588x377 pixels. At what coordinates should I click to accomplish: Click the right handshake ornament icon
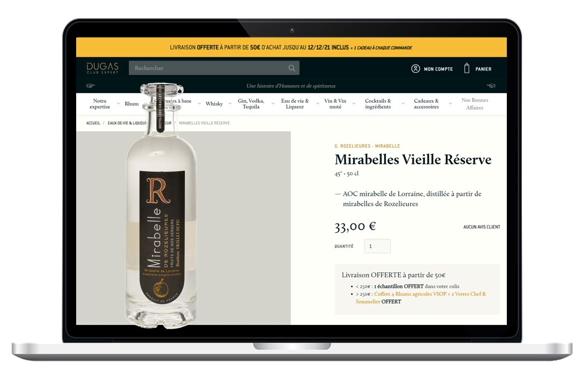pyautogui.click(x=491, y=86)
